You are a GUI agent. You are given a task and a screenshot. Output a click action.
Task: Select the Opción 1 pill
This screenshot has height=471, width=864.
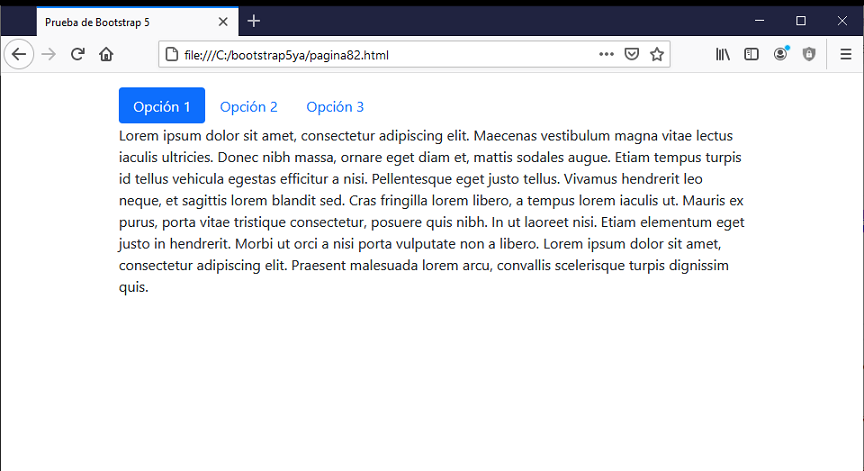(162, 105)
